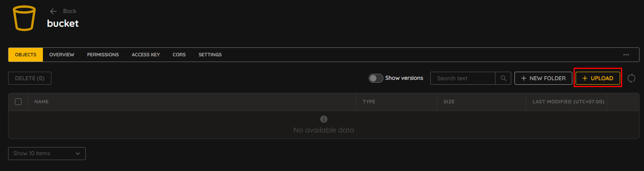This screenshot has width=644, height=171.
Task: Click the plus icon on New Folder
Action: [x=523, y=78]
